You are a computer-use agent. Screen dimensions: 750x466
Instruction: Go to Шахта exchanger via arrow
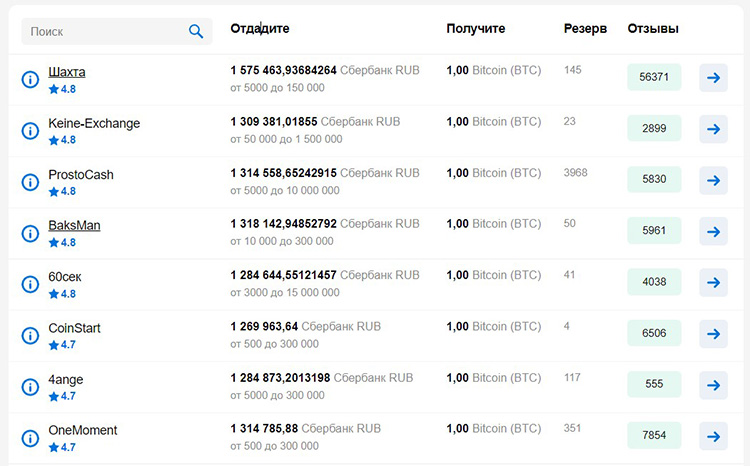click(713, 78)
